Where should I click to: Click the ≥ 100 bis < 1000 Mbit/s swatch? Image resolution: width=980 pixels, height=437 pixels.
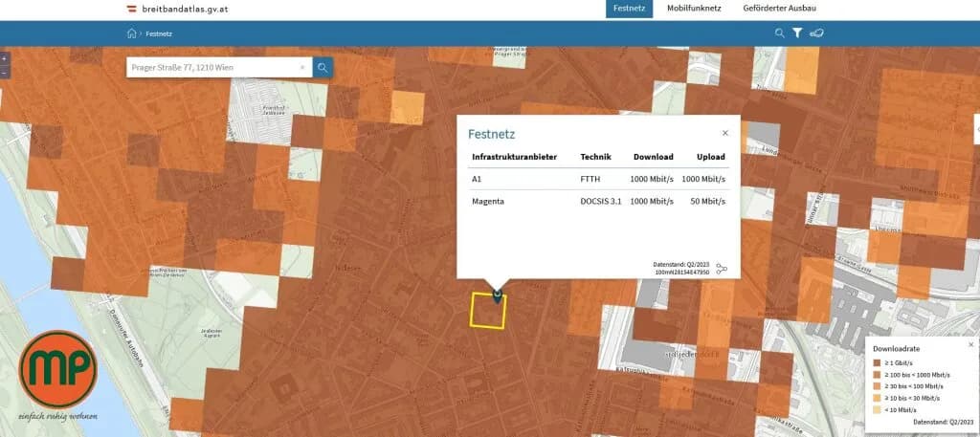coord(878,375)
